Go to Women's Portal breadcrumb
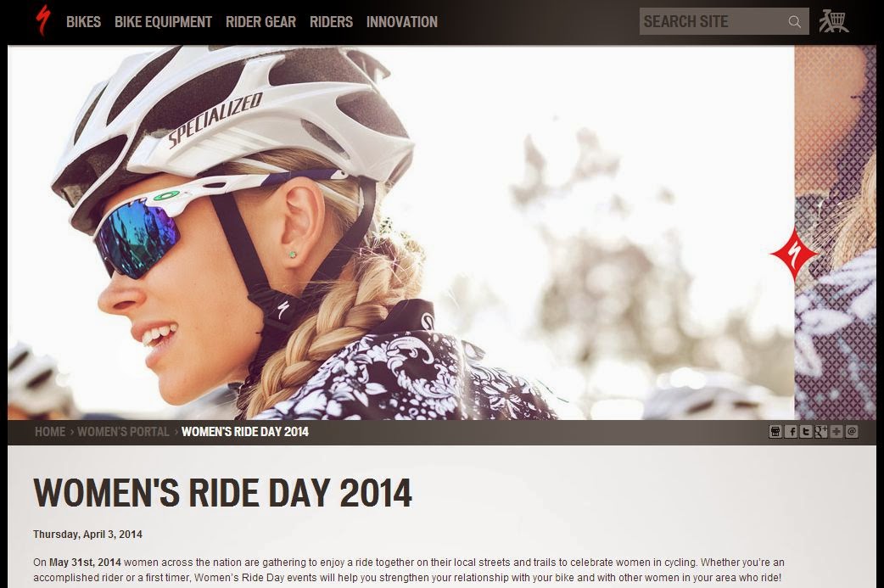Screen dimensions: 884x588 [x=123, y=432]
